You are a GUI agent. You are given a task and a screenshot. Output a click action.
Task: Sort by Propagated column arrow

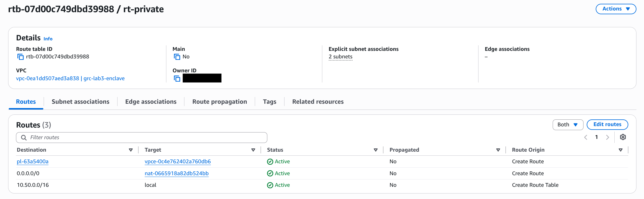[498, 150]
